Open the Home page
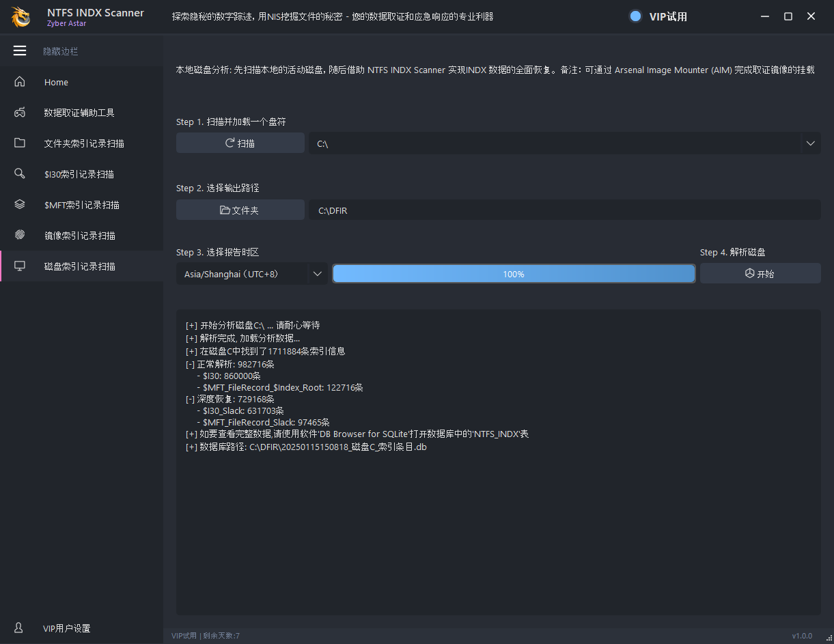834x644 pixels. click(81, 82)
